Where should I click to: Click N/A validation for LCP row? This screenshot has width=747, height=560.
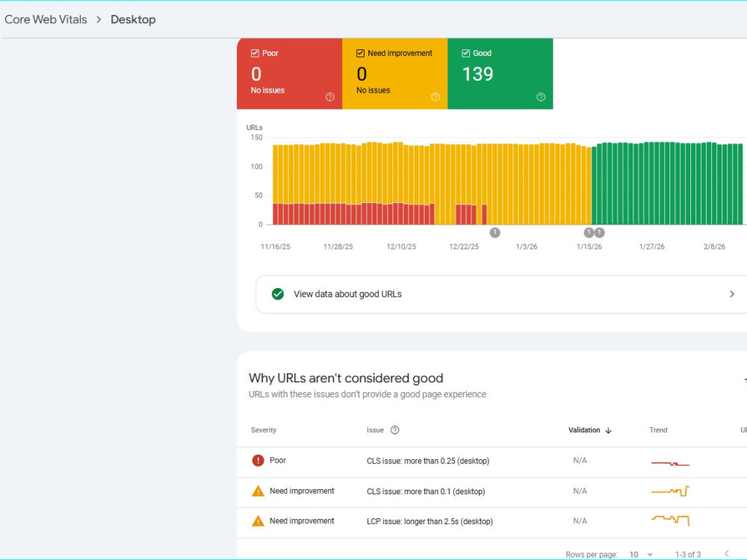(x=580, y=521)
